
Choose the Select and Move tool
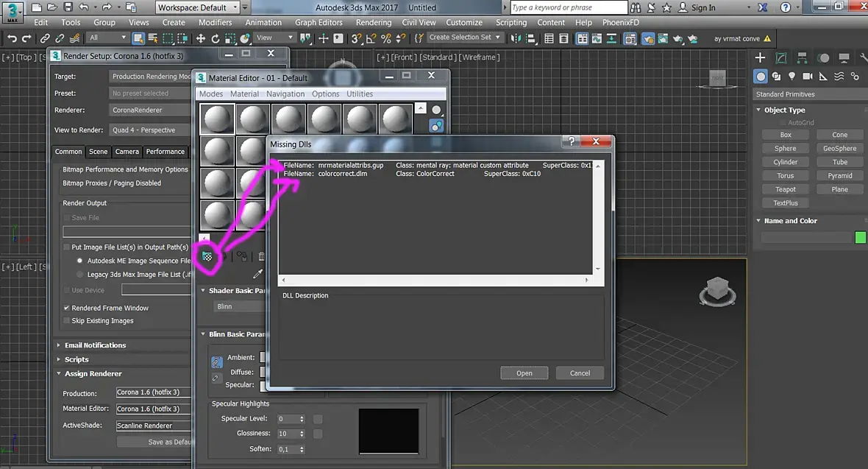(x=200, y=38)
